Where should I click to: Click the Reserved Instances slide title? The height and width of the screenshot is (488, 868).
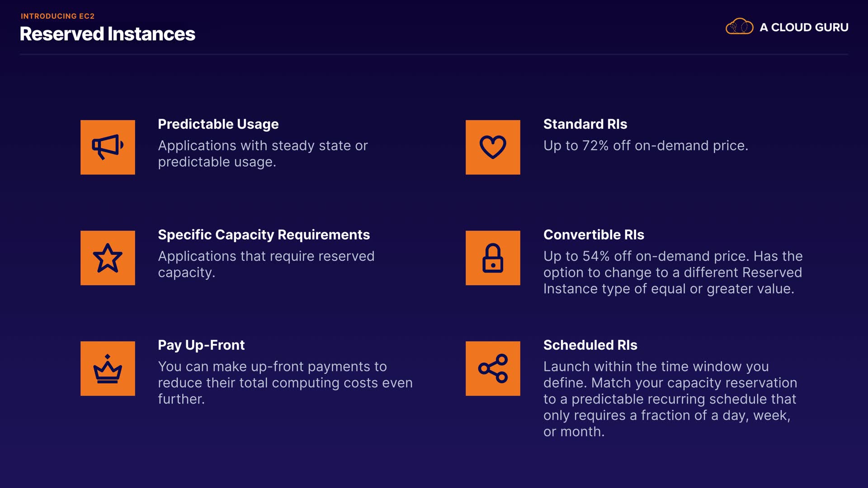107,34
